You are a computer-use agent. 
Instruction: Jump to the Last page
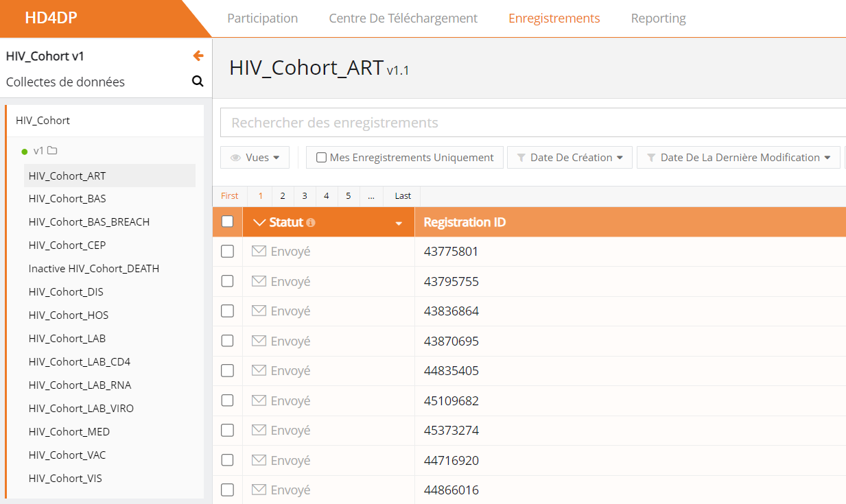pyautogui.click(x=403, y=196)
